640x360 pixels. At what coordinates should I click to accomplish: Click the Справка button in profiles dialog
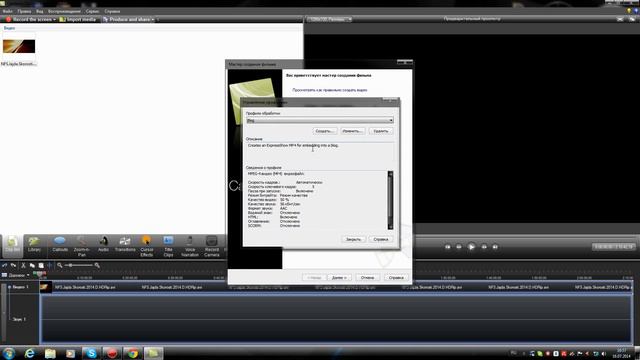click(381, 239)
